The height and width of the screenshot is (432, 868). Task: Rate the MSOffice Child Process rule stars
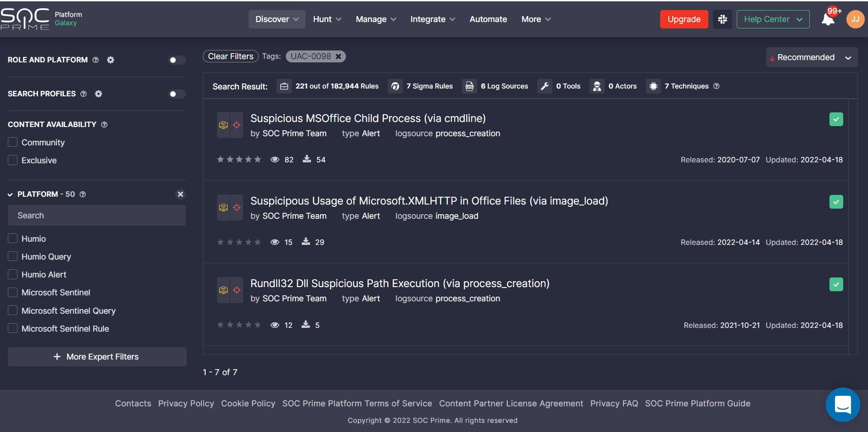pyautogui.click(x=239, y=160)
